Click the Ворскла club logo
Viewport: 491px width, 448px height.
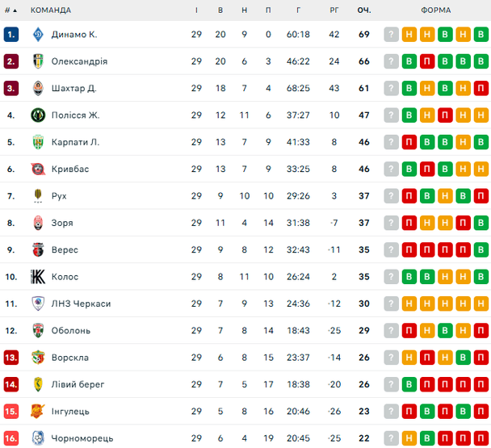click(38, 358)
